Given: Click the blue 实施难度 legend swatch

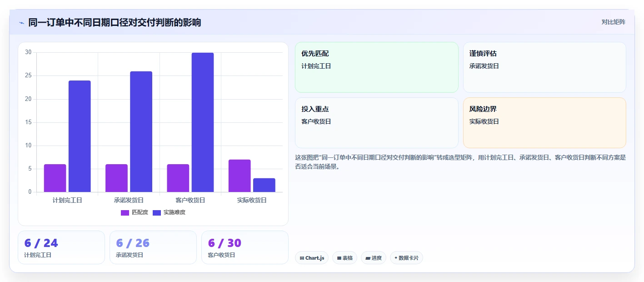Looking at the screenshot, I should (157, 212).
